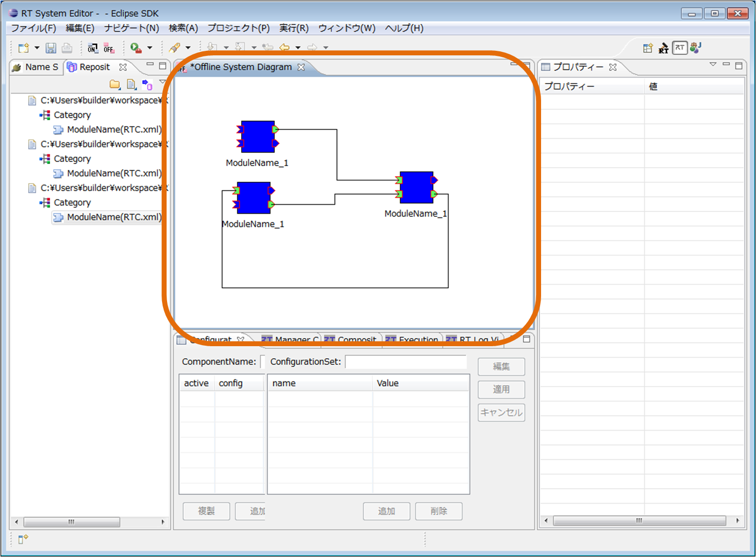This screenshot has height=557, width=756.
Task: Switch to the Execution tab
Action: [413, 340]
